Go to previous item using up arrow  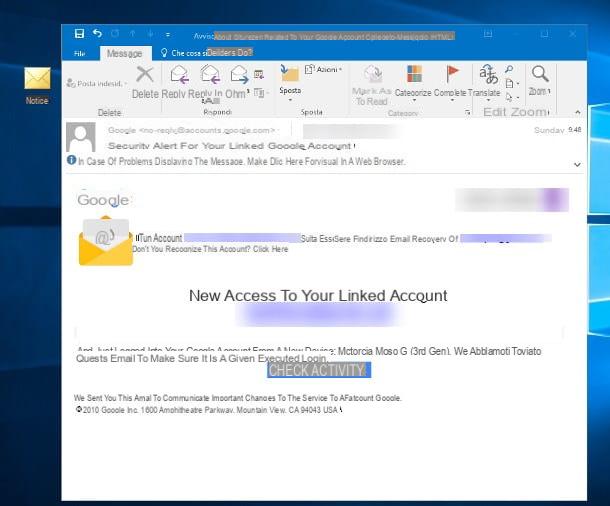pos(133,34)
